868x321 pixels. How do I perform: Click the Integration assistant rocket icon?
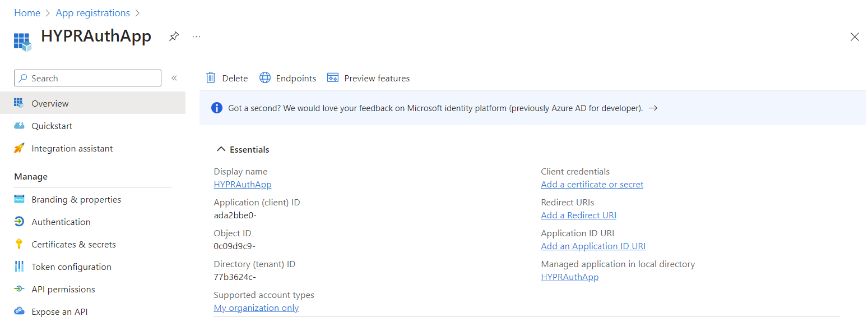(20, 148)
